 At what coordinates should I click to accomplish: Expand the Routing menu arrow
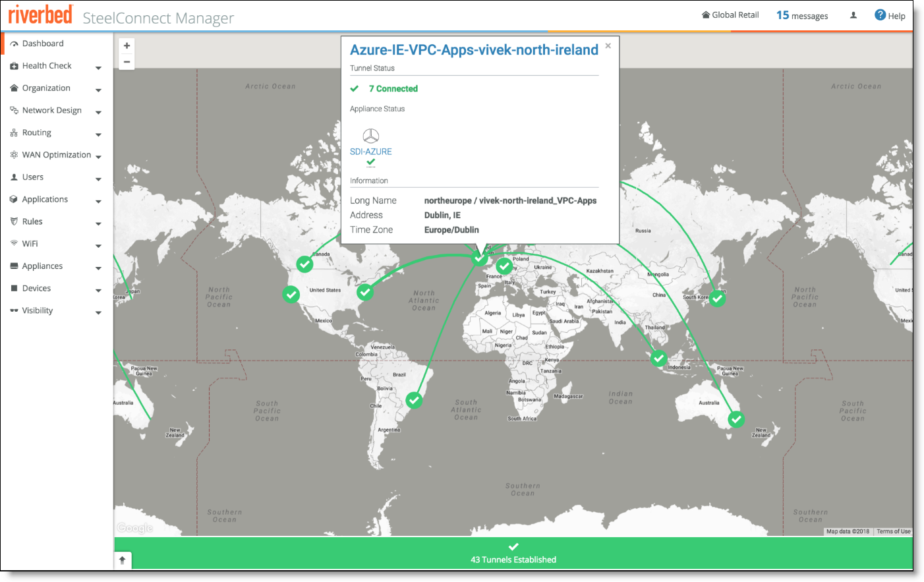point(98,135)
